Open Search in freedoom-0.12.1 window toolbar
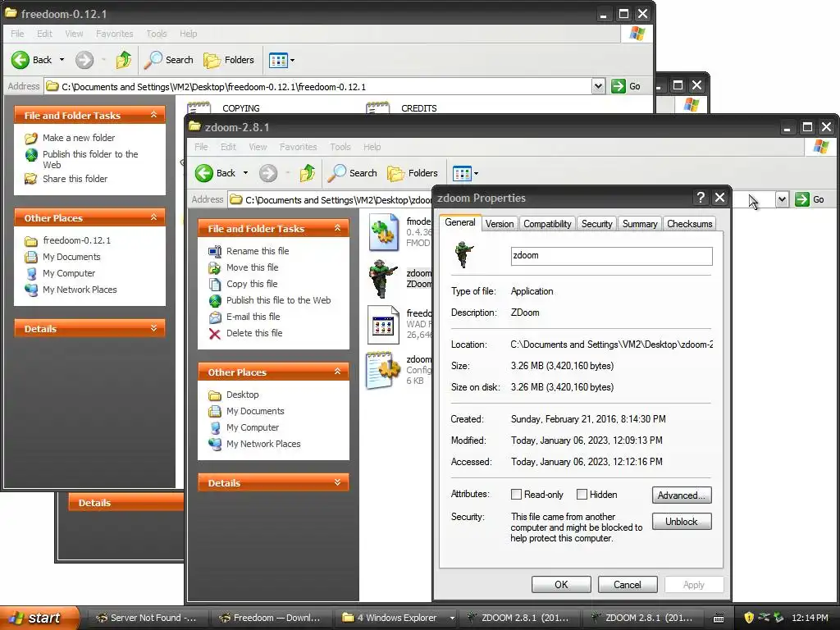This screenshot has height=630, width=840. [169, 60]
